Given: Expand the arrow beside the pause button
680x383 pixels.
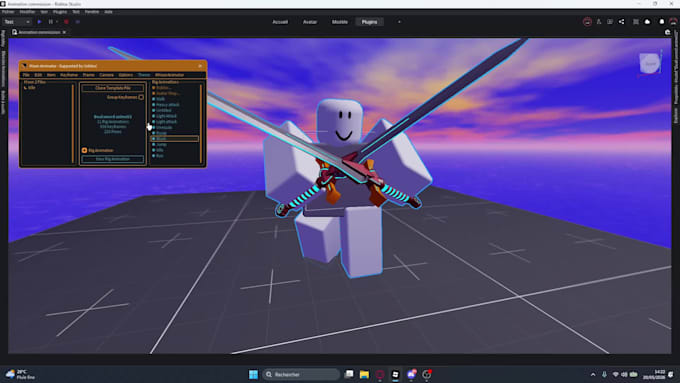Looking at the screenshot, I should click(57, 22).
